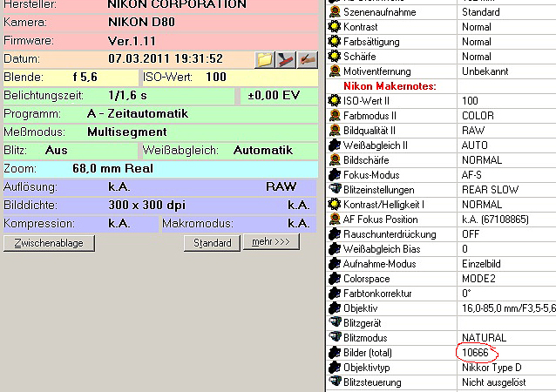Click the camera icon beside Weißabgleich Bias

(335, 249)
